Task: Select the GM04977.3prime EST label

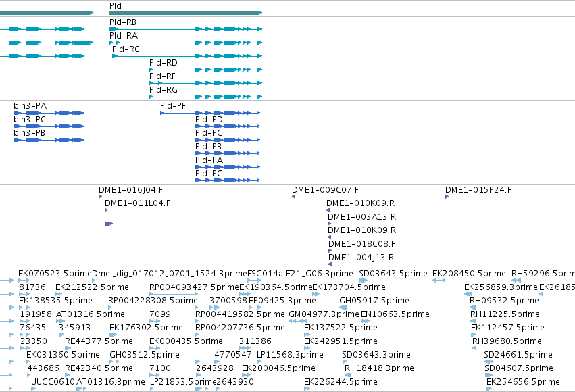Action: 324,315
